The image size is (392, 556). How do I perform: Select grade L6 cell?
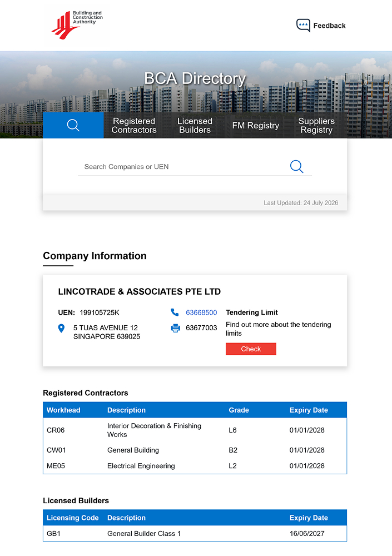[232, 430]
